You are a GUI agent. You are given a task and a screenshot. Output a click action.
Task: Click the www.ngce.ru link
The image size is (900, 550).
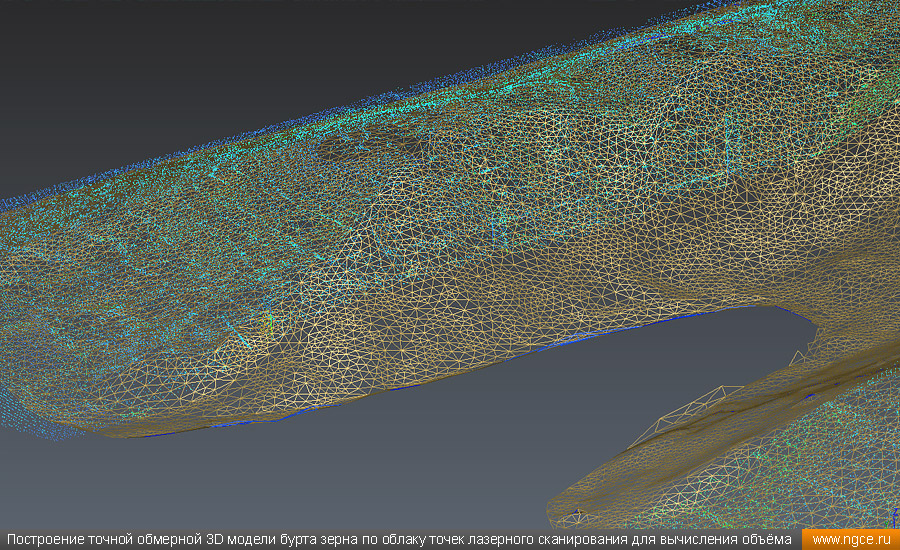851,540
